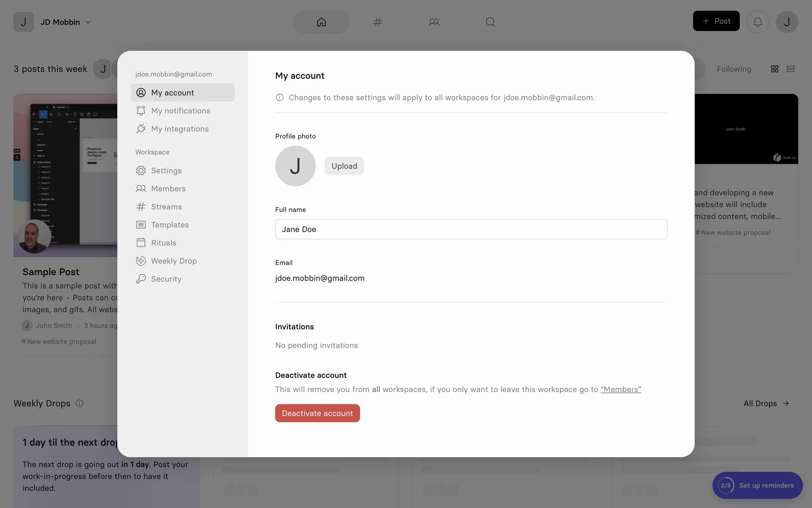Click into the Full name field
This screenshot has width=812, height=508.
click(471, 229)
